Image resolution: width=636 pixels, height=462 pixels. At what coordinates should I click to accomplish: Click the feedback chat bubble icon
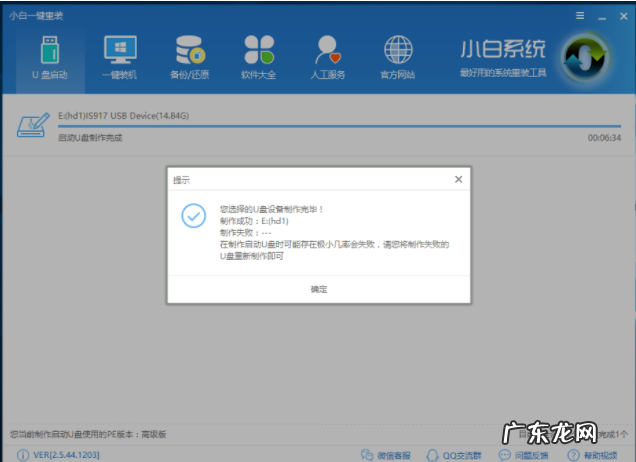tap(505, 455)
